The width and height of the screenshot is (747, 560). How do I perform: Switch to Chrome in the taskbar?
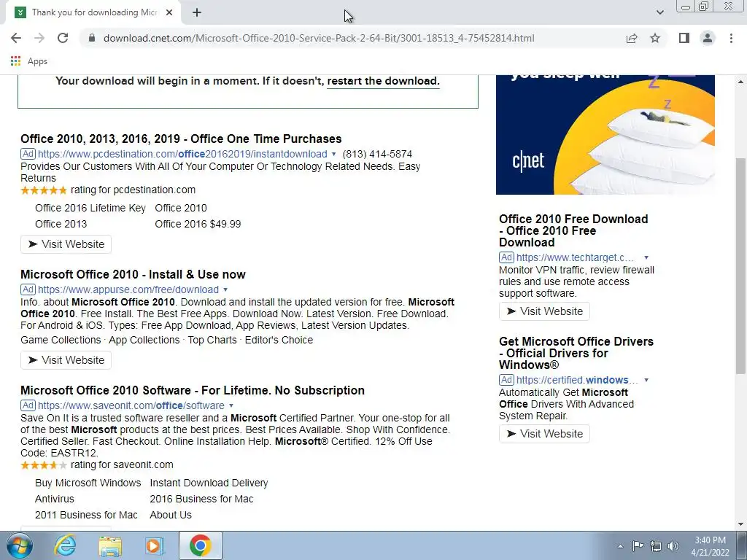201,545
